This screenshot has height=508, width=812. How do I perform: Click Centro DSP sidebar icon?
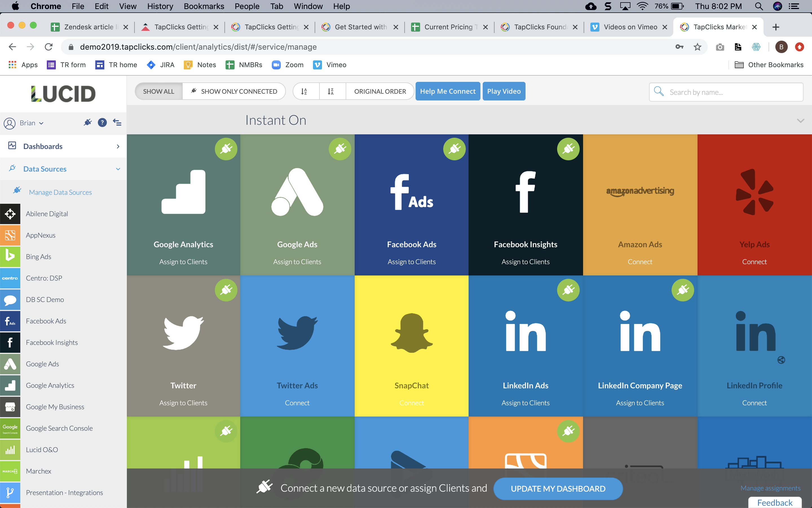[x=10, y=278]
